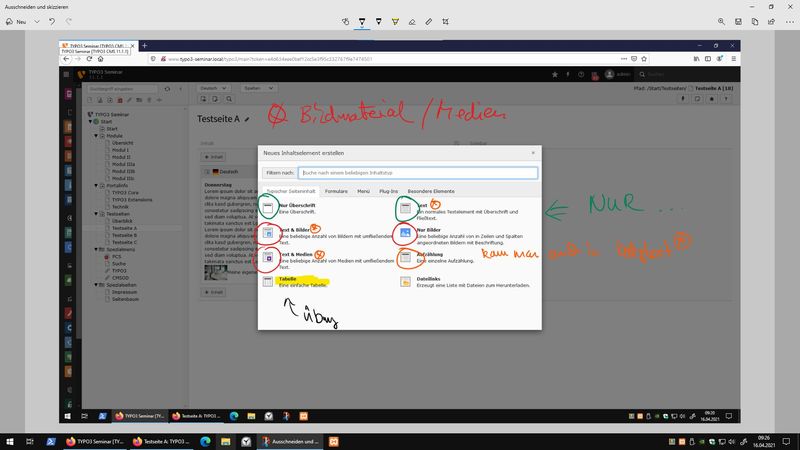Click the Deutsch dropdown in captured TYPO3
Screen dimensions: 800x450
pyautogui.click(x=213, y=88)
